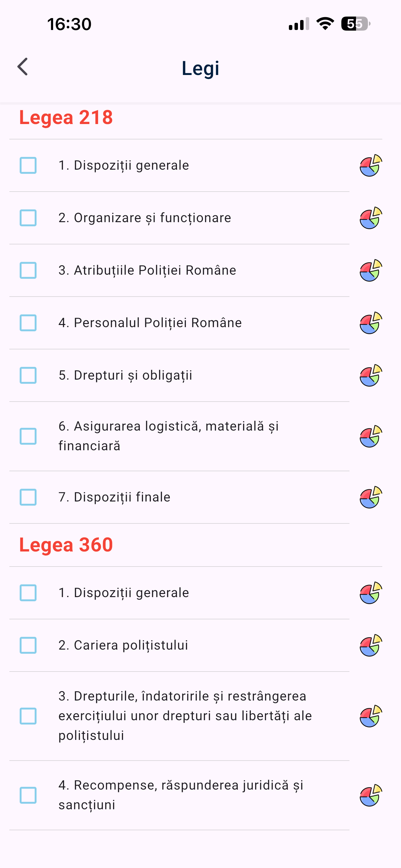401x868 pixels.
Task: Select checkbox for Drepturi și obligații
Action: (x=28, y=375)
